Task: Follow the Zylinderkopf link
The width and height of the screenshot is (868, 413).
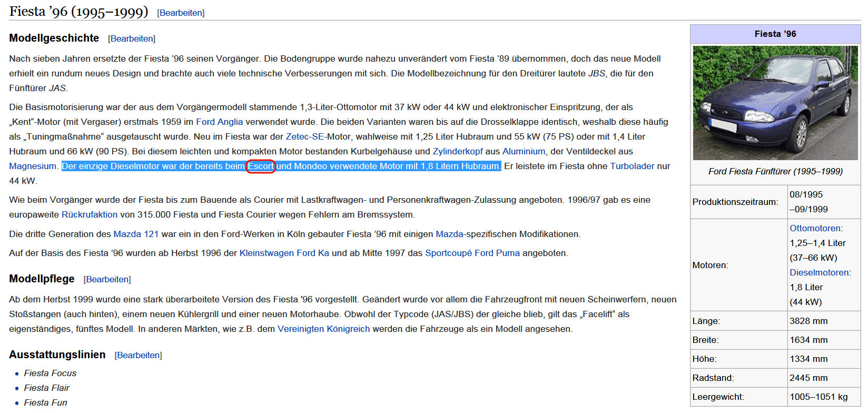Action: (x=457, y=152)
